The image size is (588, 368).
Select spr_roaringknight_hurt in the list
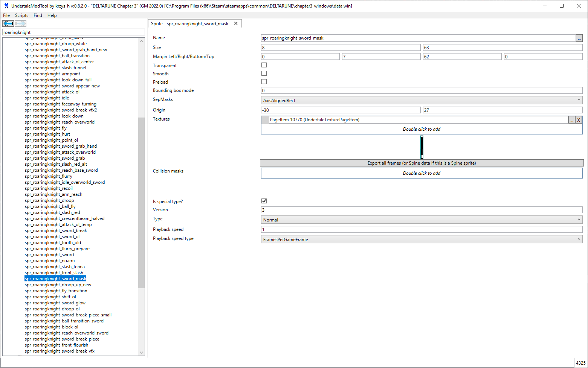click(x=47, y=134)
